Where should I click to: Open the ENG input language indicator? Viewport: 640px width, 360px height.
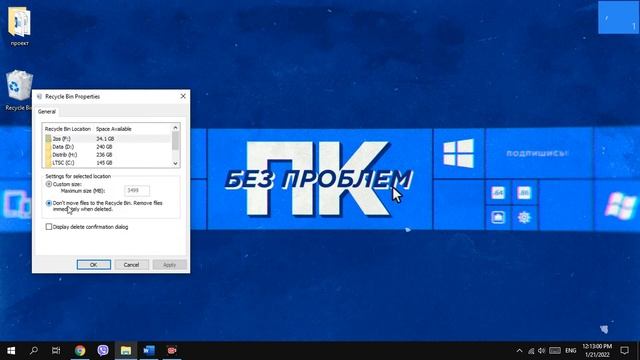[x=571, y=351]
